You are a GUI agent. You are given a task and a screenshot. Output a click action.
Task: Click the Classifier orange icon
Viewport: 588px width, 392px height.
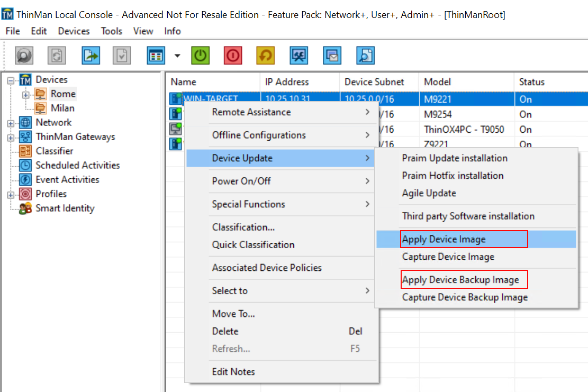click(25, 151)
